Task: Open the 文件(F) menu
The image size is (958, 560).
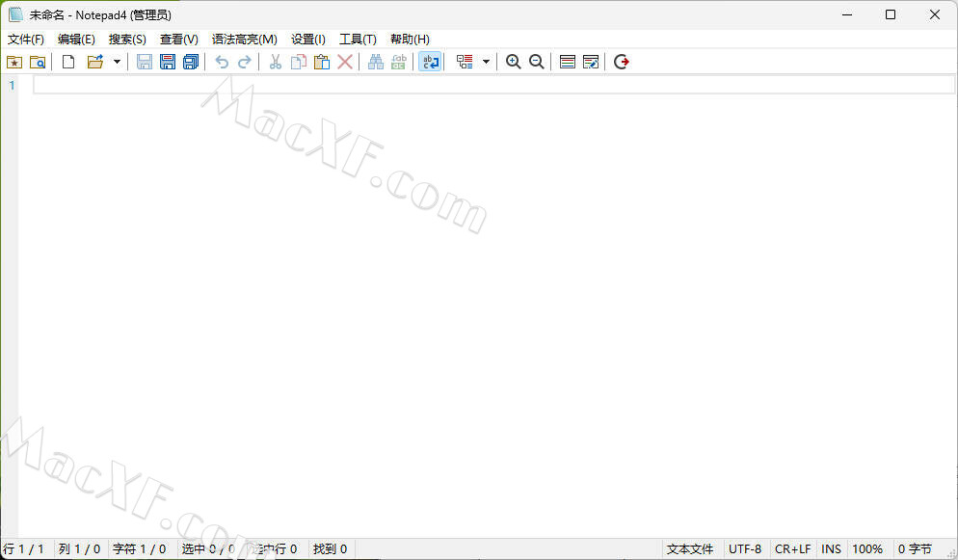Action: pyautogui.click(x=26, y=40)
